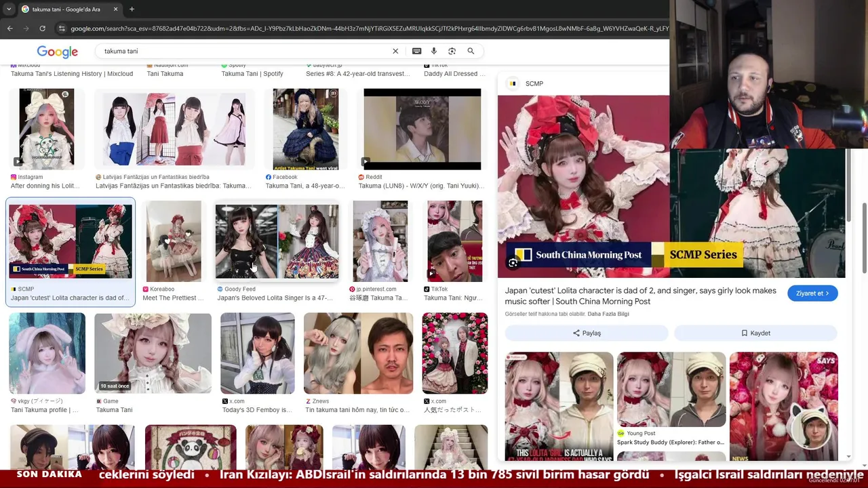Start voice search with the microphone icon
This screenshot has width=868, height=488.
pyautogui.click(x=434, y=51)
